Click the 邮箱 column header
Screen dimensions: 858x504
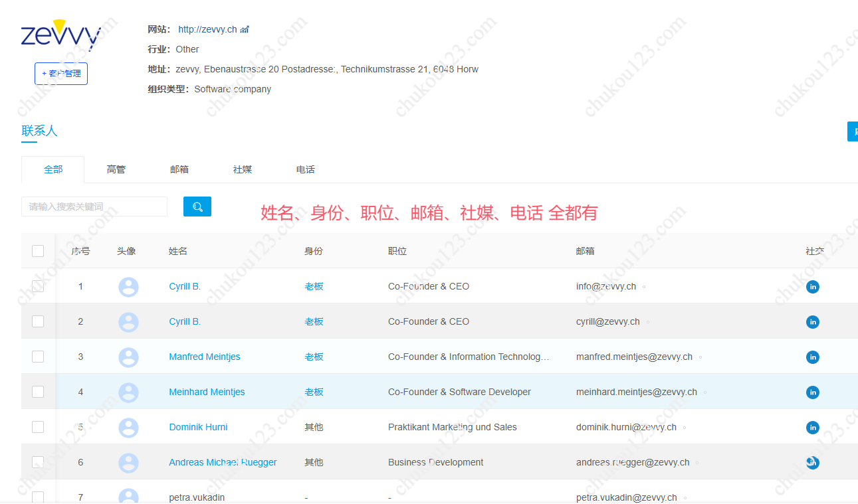pyautogui.click(x=586, y=251)
